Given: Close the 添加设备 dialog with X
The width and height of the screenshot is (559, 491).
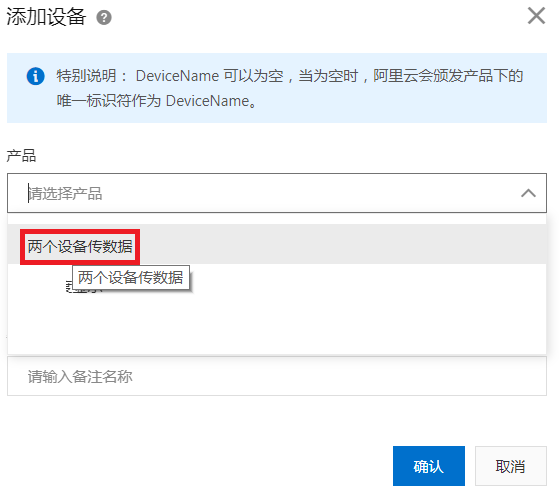Looking at the screenshot, I should tap(536, 16).
